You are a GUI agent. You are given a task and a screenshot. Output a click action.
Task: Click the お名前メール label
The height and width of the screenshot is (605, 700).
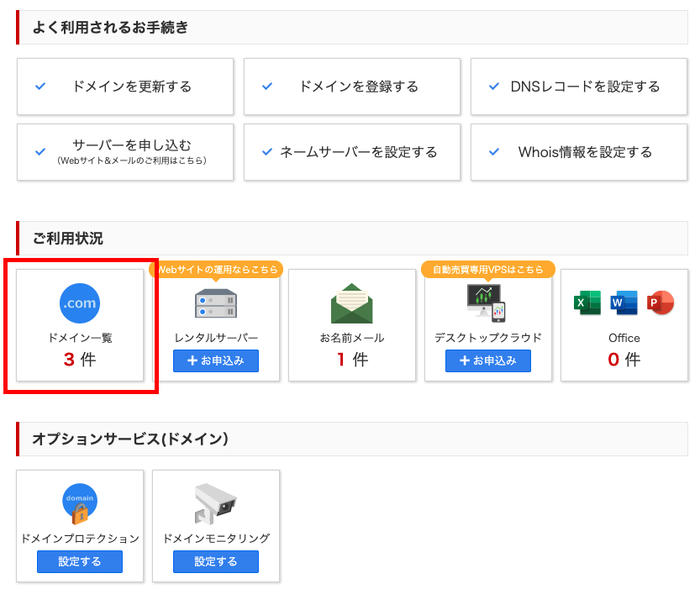(352, 338)
